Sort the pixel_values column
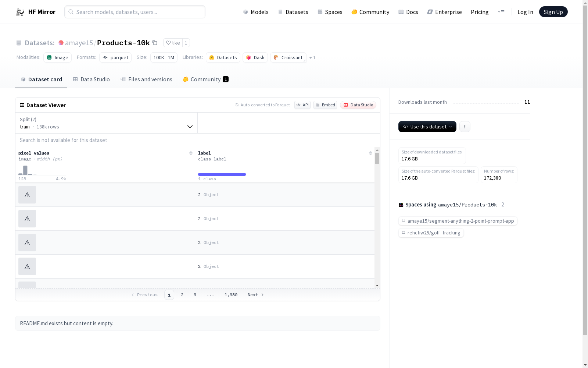 191,153
